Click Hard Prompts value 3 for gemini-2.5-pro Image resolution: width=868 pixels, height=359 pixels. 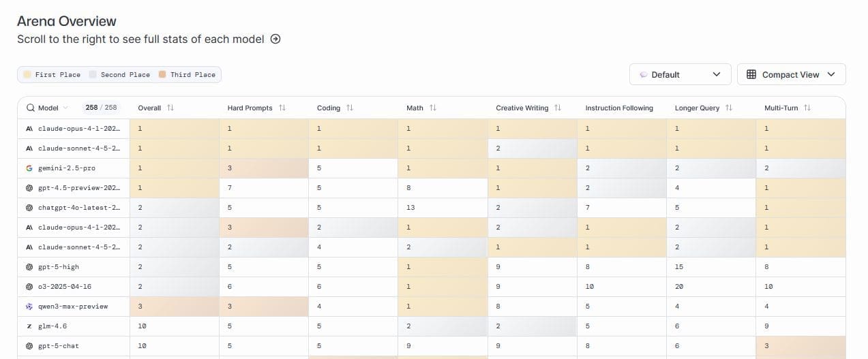(x=230, y=168)
